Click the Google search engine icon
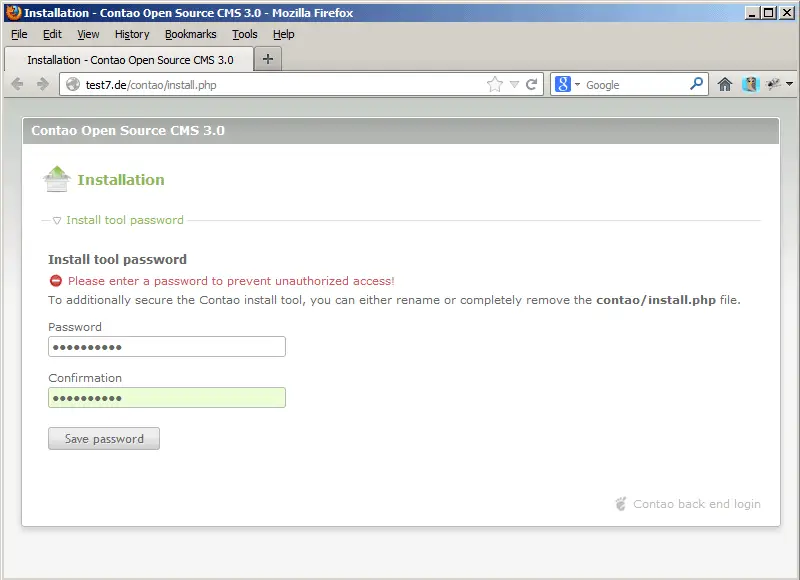800x580 pixels. click(x=562, y=84)
